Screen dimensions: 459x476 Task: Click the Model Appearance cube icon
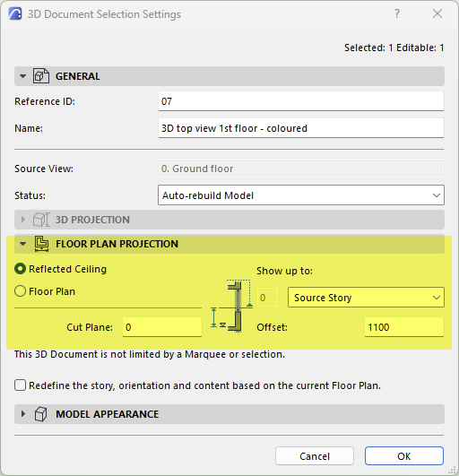(x=40, y=414)
